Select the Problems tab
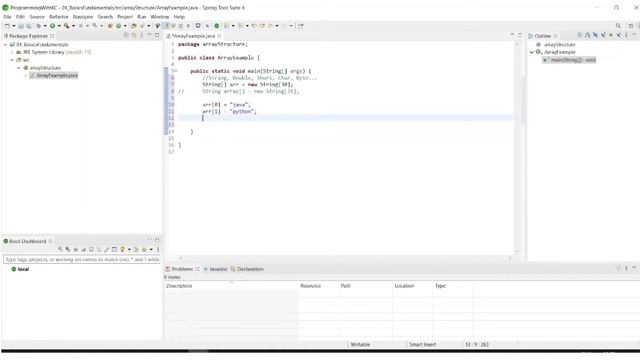Image resolution: width=640 pixels, height=360 pixels. pos(182,269)
